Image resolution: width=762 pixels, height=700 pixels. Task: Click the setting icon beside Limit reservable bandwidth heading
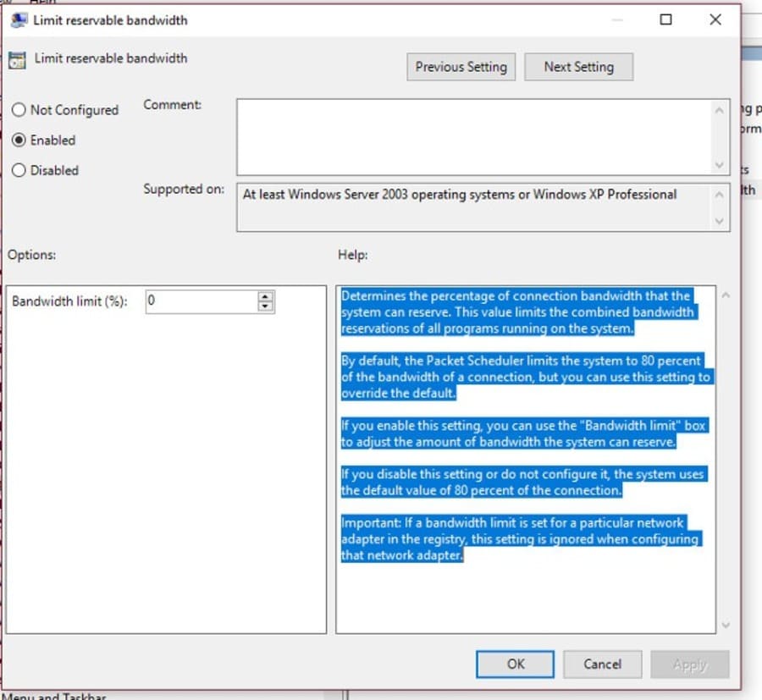(17, 60)
